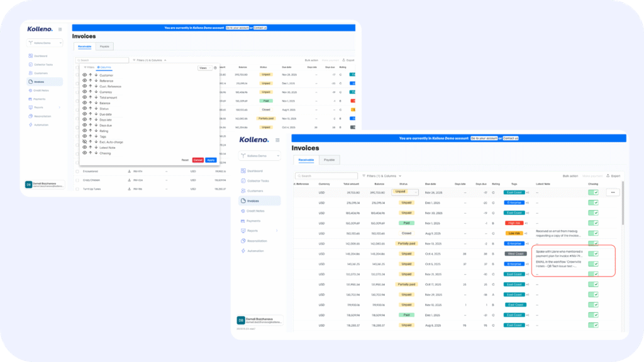Open Dashboard from the front window sidebar
This screenshot has width=644, height=362.
[255, 171]
